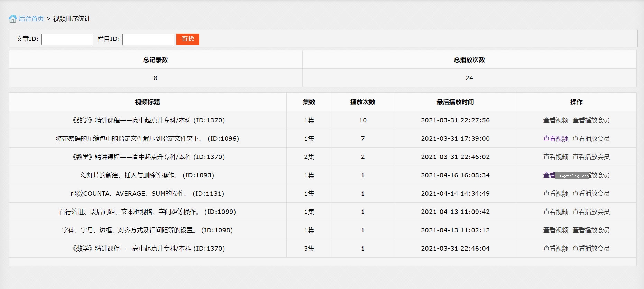Click into the 栏目ID text box
Image resolution: width=644 pixels, height=289 pixels.
148,39
